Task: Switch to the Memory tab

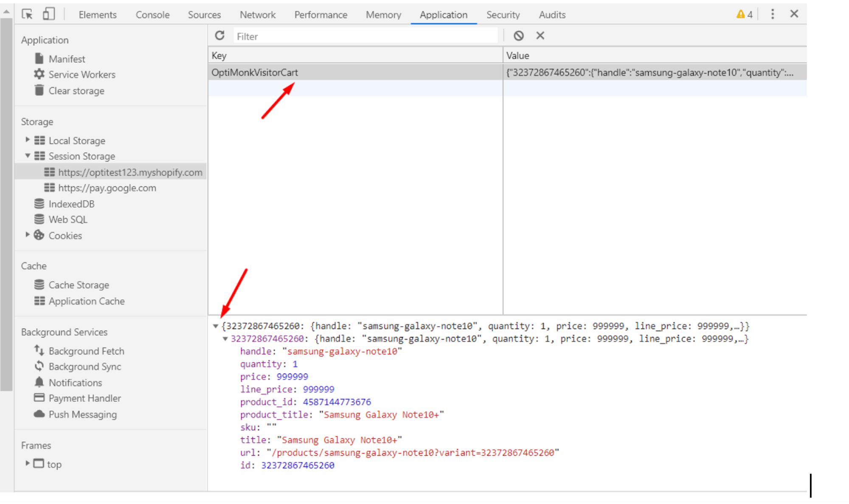Action: (383, 15)
